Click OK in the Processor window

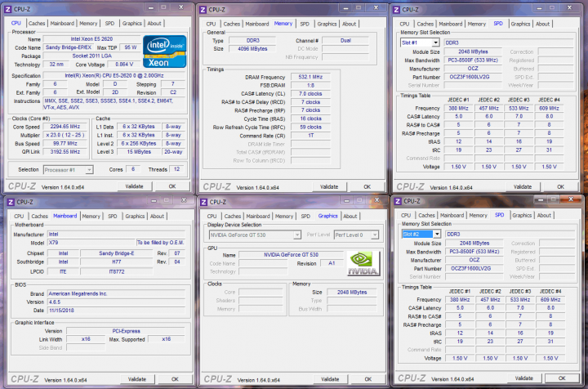[x=172, y=186]
